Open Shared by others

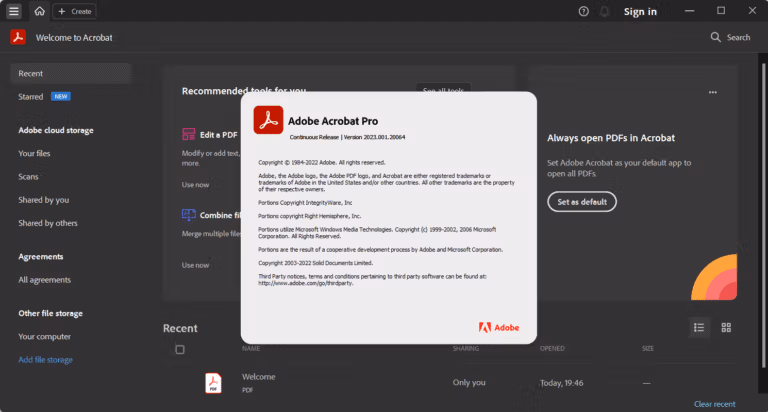point(48,223)
